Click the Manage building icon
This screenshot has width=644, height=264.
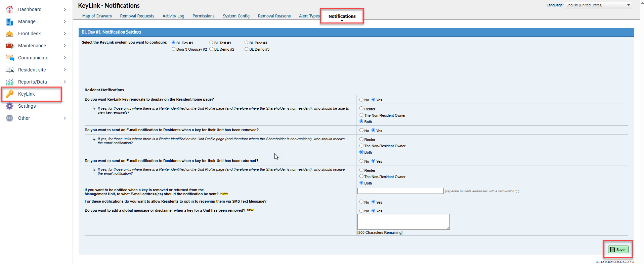coord(10,21)
